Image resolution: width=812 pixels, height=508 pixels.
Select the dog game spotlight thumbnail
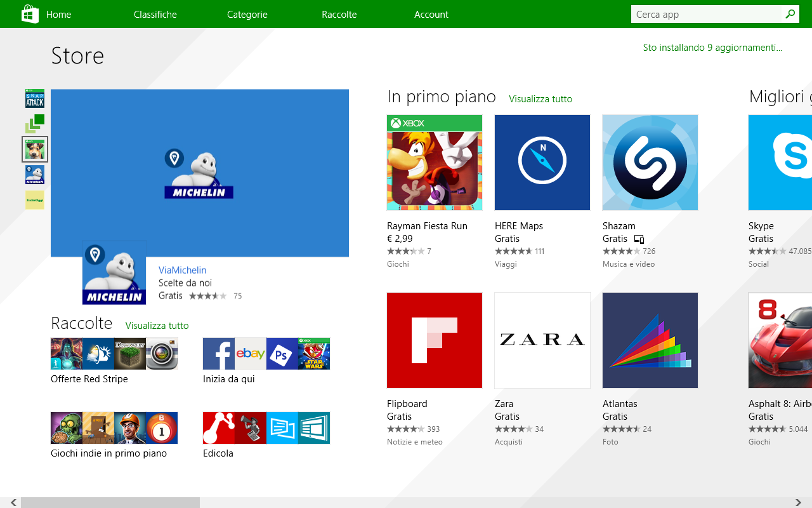click(x=35, y=149)
